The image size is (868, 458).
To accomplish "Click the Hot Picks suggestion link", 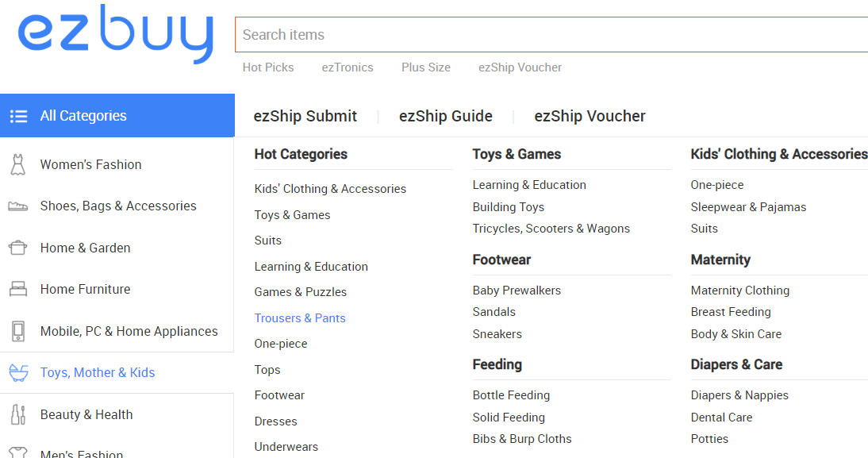I will 268,67.
